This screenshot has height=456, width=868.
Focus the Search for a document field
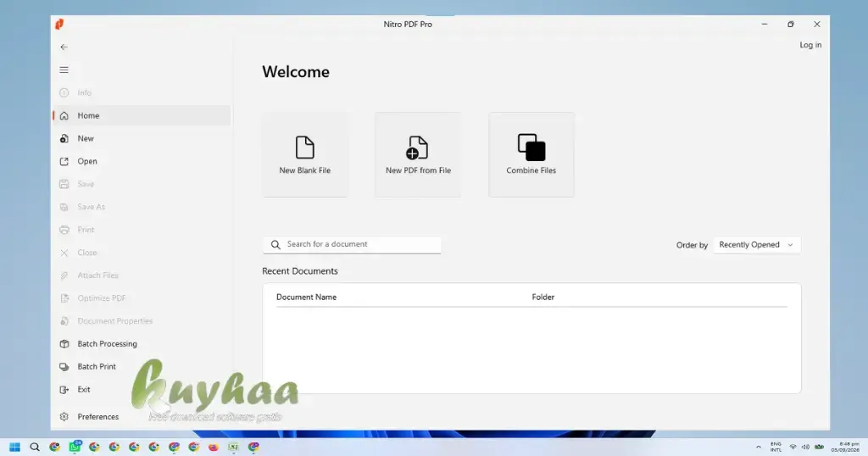click(x=352, y=245)
